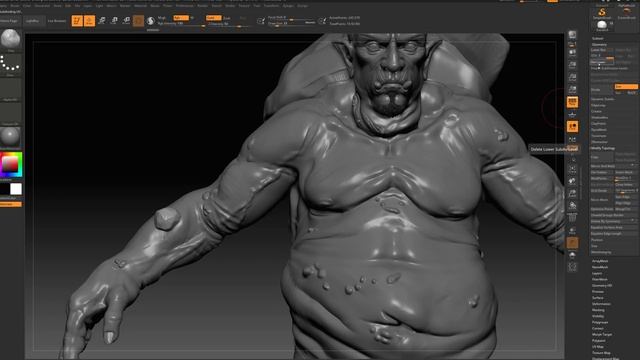Select the Scale transform icon
Viewport: 640px width, 360px height.
click(x=114, y=20)
